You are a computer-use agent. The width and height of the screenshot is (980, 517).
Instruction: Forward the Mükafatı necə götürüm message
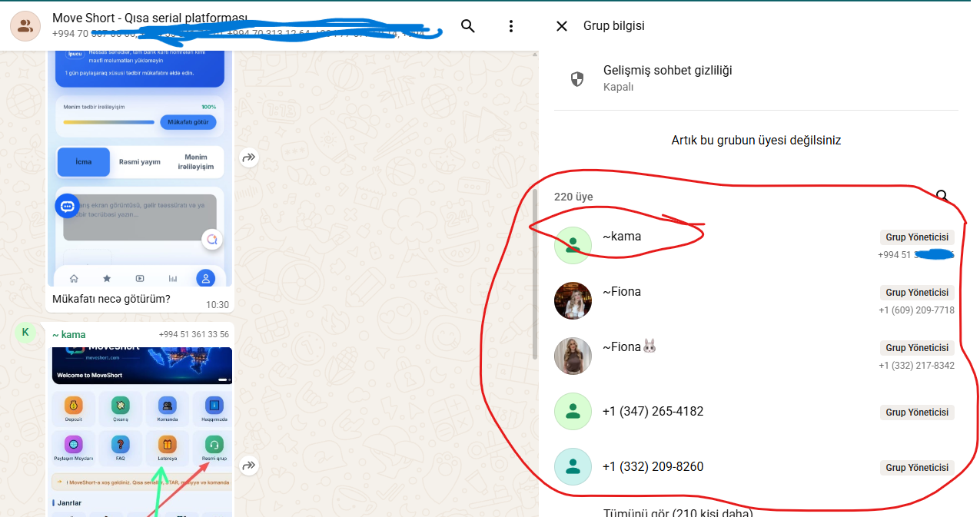coord(248,157)
